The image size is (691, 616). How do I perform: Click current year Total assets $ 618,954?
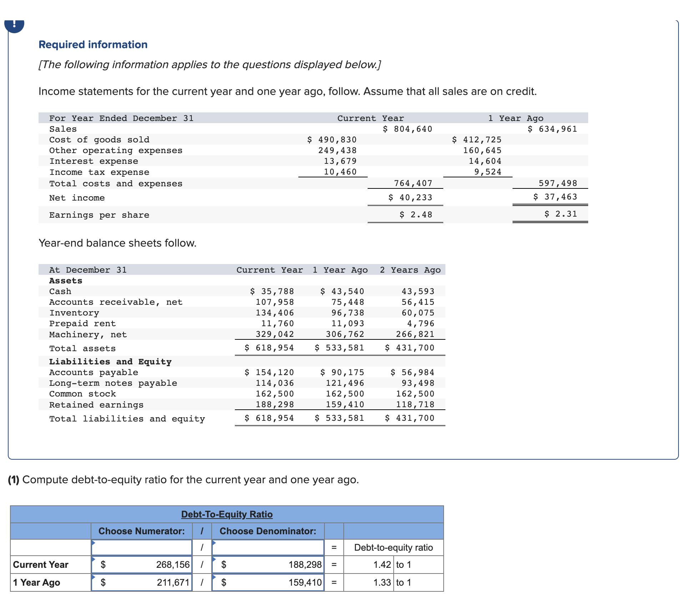click(269, 348)
